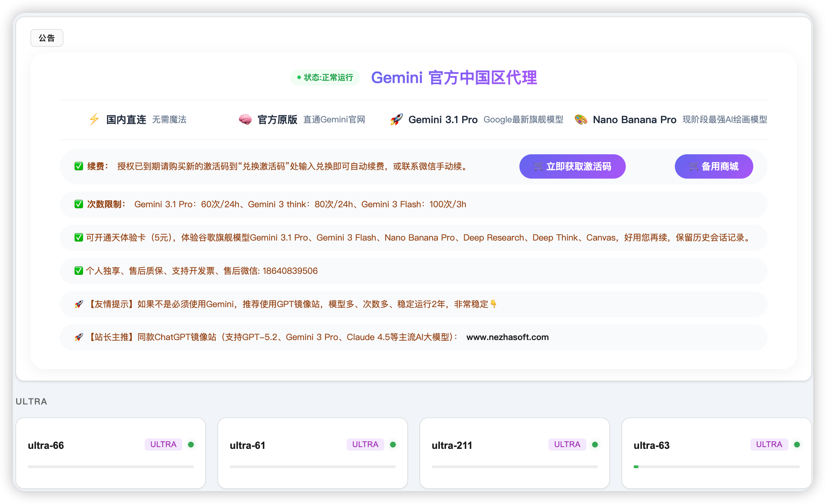Click the ULTRA section heading
This screenshot has height=504, width=826.
coord(32,401)
